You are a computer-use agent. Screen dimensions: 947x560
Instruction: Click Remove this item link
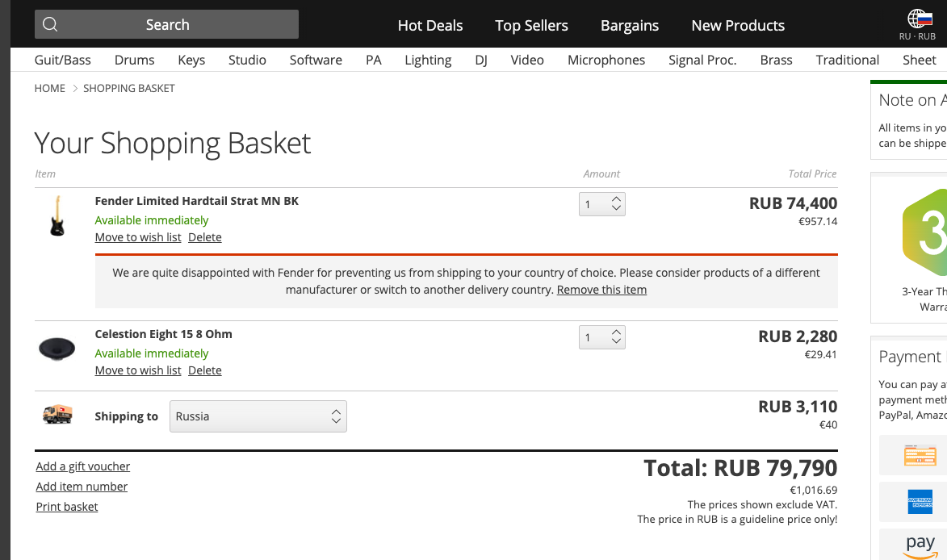(x=601, y=290)
